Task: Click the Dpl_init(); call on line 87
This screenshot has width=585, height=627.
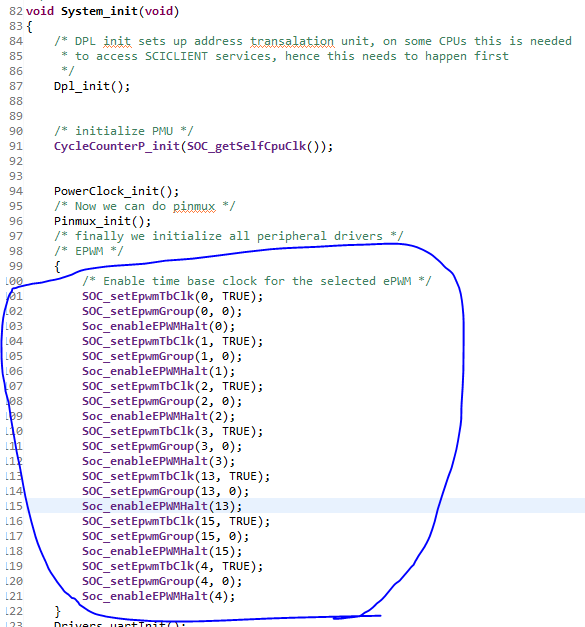Action: pyautogui.click(x=92, y=86)
